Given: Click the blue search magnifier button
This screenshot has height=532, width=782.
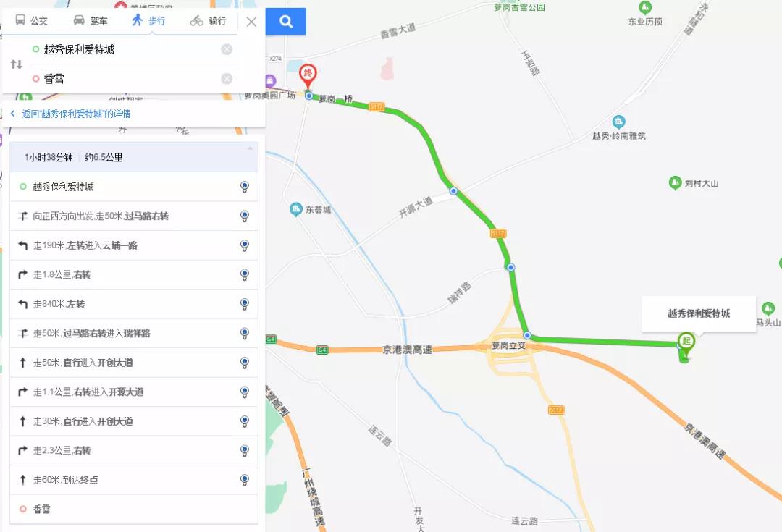Looking at the screenshot, I should 286,22.
